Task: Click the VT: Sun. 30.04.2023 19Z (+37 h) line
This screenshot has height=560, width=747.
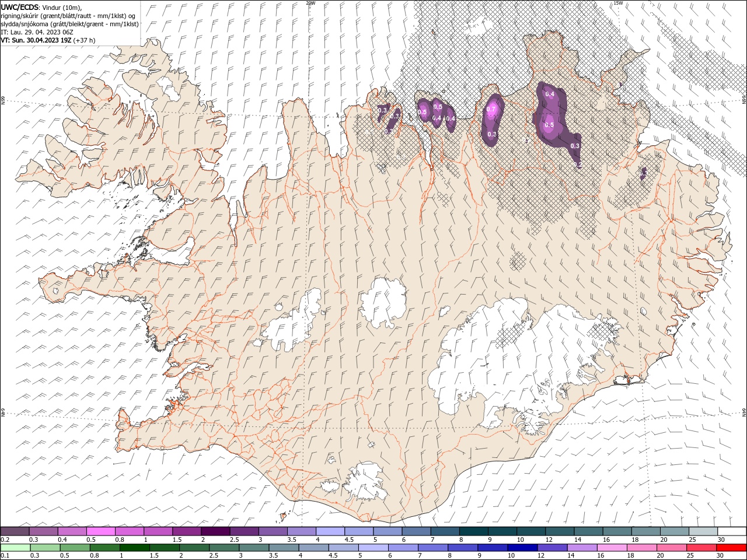Action: click(x=48, y=40)
